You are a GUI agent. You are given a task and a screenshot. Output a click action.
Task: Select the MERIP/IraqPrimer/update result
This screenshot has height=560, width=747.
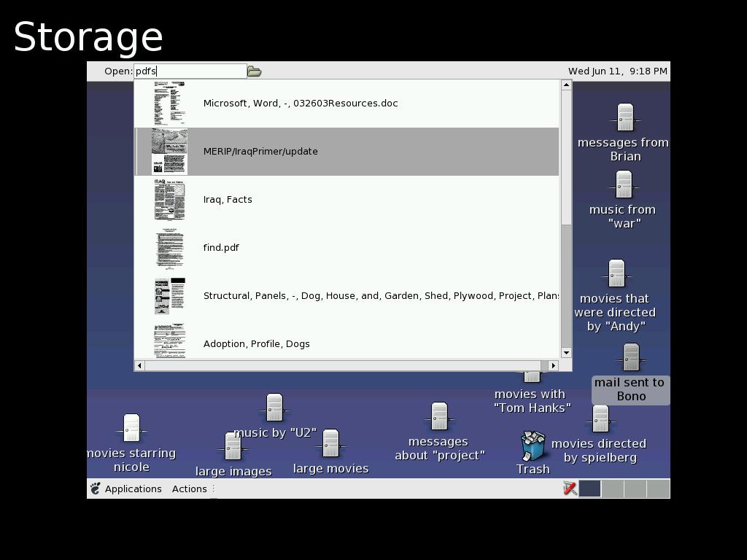pos(260,152)
